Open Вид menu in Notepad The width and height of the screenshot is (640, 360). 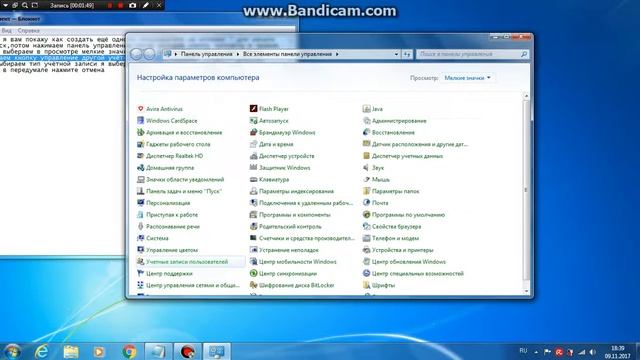[6, 31]
